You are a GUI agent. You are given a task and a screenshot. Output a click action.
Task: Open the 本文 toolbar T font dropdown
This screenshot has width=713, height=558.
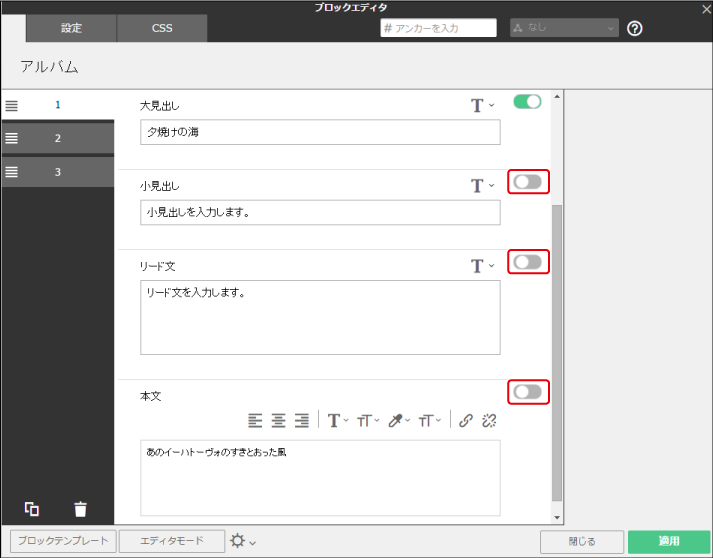[338, 421]
